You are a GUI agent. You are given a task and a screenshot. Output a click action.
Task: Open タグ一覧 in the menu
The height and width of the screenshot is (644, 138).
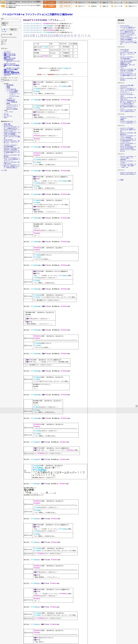click(6, 115)
